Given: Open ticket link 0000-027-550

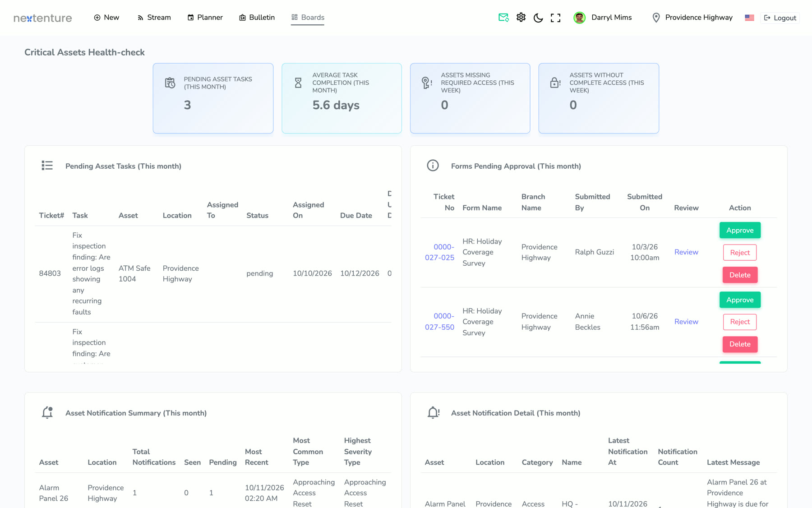Looking at the screenshot, I should pyautogui.click(x=440, y=322).
